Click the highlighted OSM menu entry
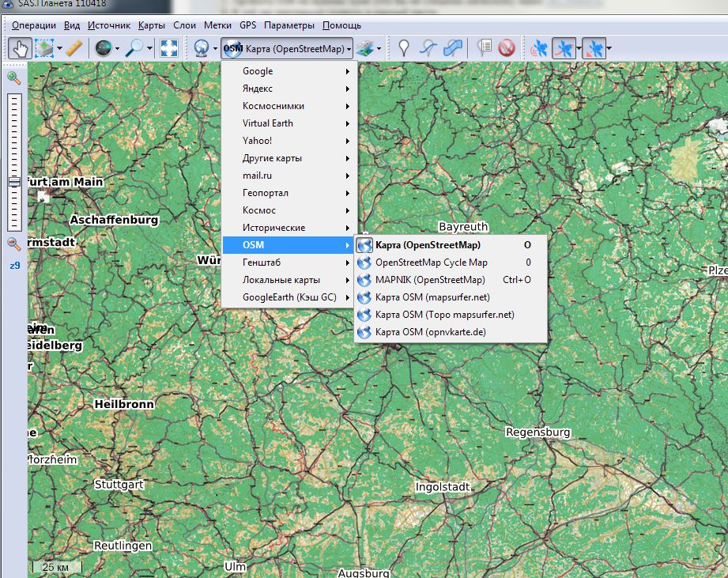The width and height of the screenshot is (728, 578). pyautogui.click(x=289, y=244)
